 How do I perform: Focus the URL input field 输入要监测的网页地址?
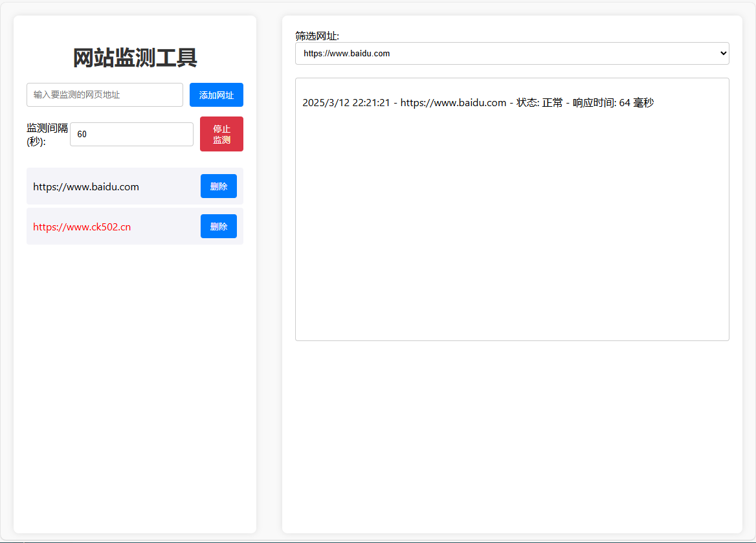[105, 95]
